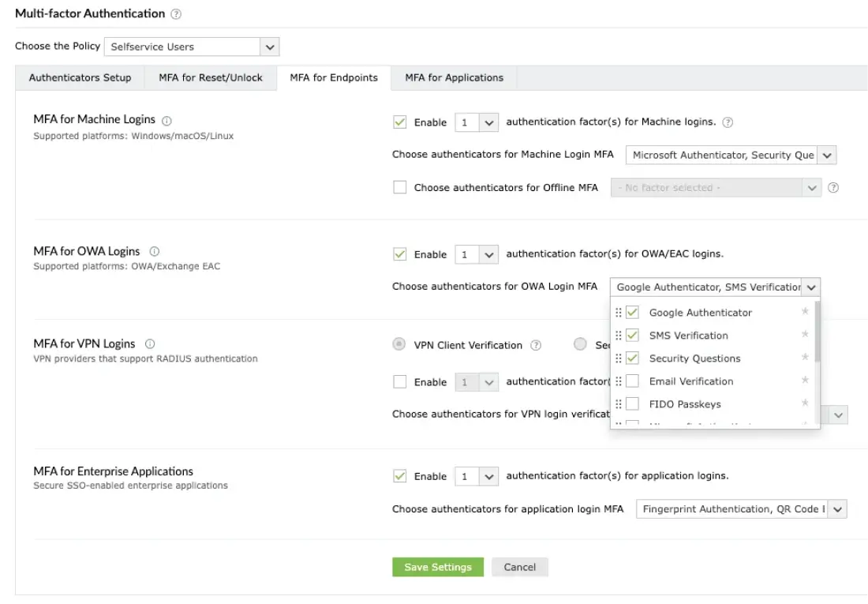
Task: Click help icon after Machine logins factor text
Action: [728, 122]
